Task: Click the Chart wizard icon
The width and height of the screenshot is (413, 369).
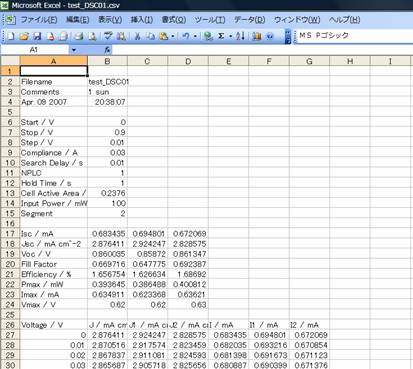Action: (256, 36)
